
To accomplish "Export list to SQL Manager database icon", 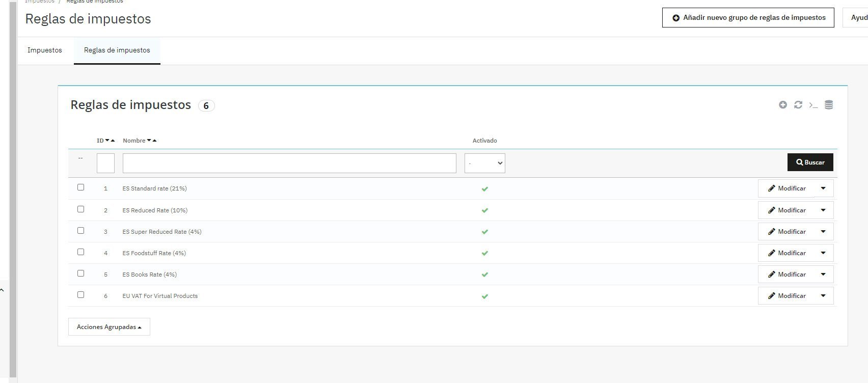I will pyautogui.click(x=829, y=105).
